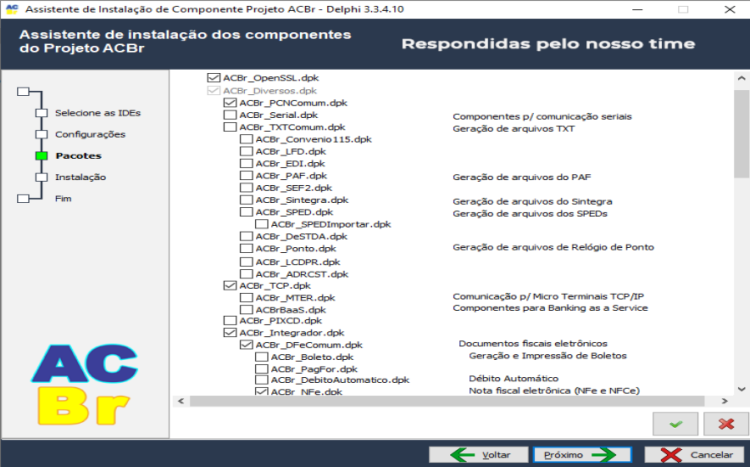This screenshot has height=467, width=750.
Task: Select Fim wizard step
Action: (63, 199)
